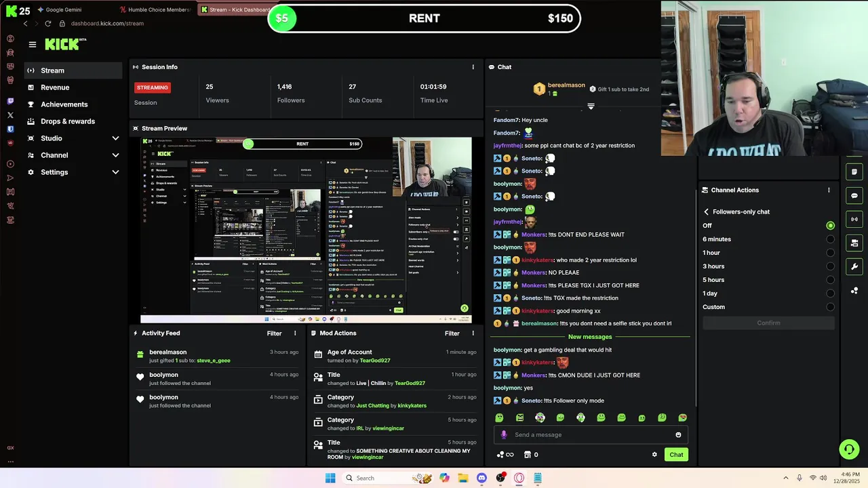868x488 pixels.
Task: Click the notes document sidebar icon
Action: click(x=854, y=172)
